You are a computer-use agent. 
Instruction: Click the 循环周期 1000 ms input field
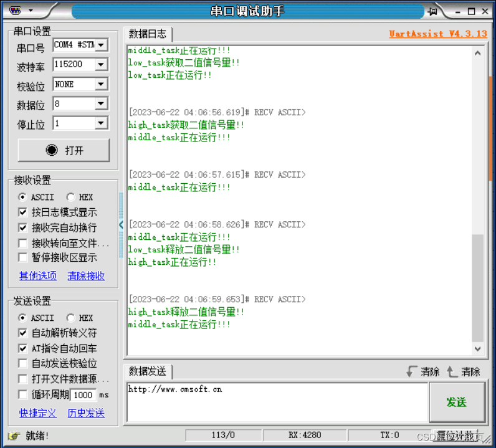point(83,395)
